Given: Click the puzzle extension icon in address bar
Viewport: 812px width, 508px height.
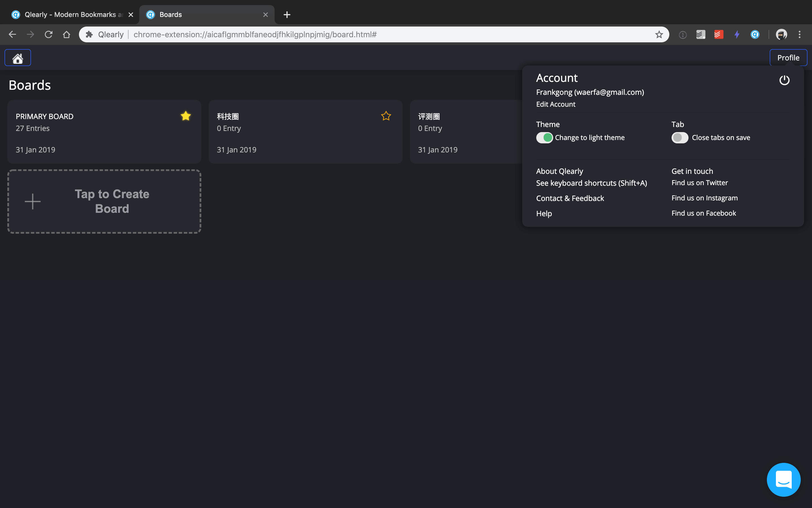Looking at the screenshot, I should click(89, 34).
